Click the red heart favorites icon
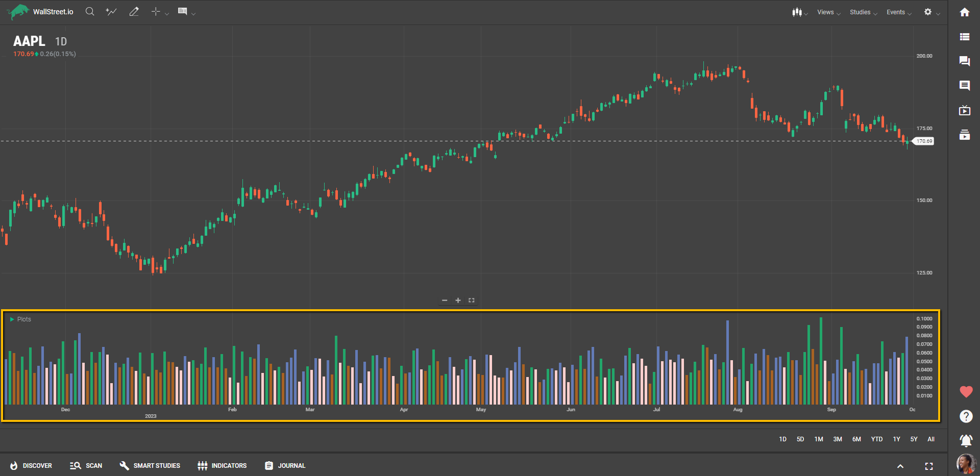 (x=966, y=392)
